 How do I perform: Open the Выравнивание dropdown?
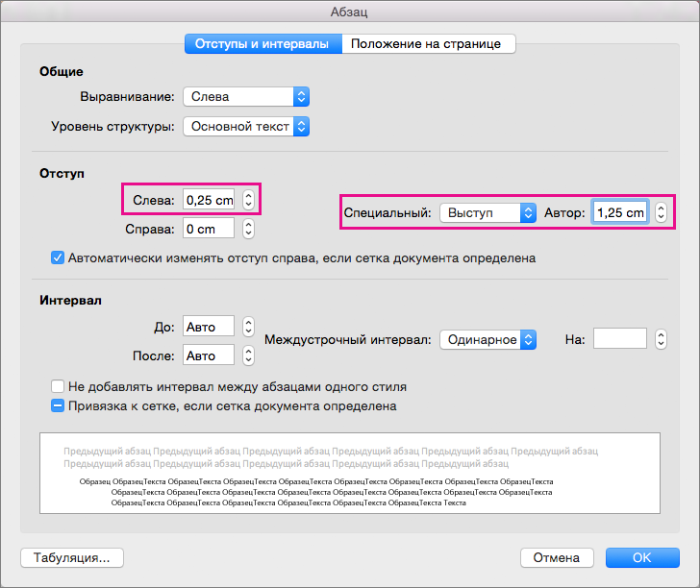point(246,96)
